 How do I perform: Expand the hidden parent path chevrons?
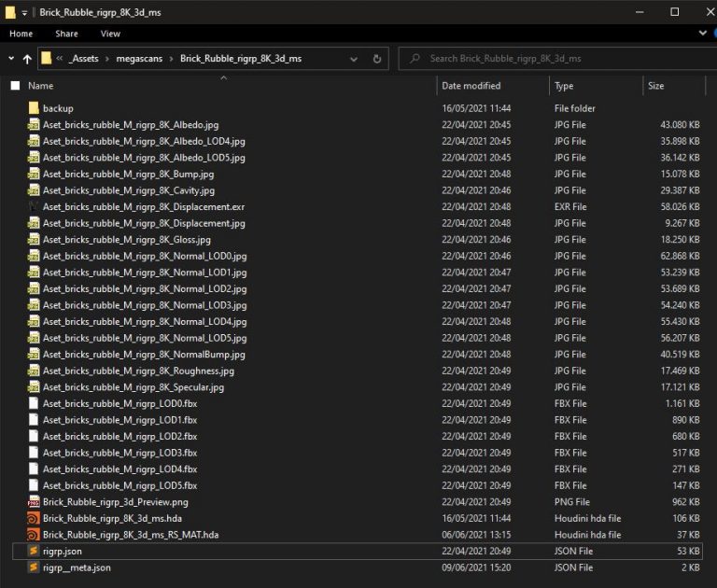coord(60,59)
